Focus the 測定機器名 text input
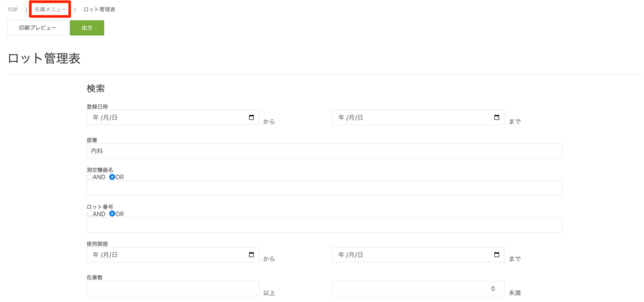 coord(324,188)
